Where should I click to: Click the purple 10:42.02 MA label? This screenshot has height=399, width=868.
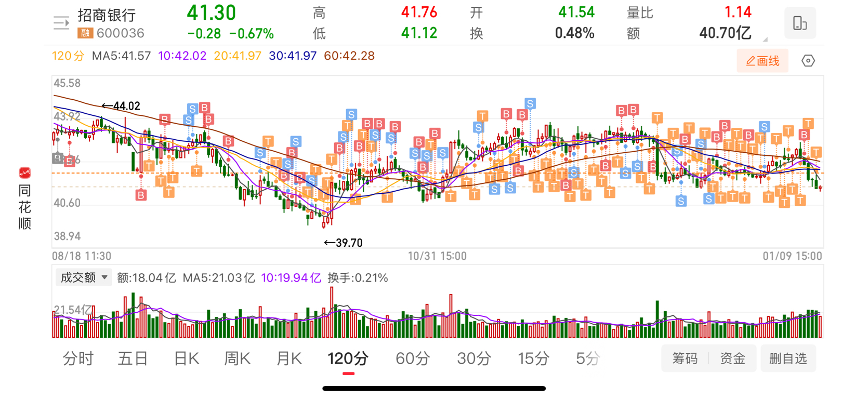point(182,56)
